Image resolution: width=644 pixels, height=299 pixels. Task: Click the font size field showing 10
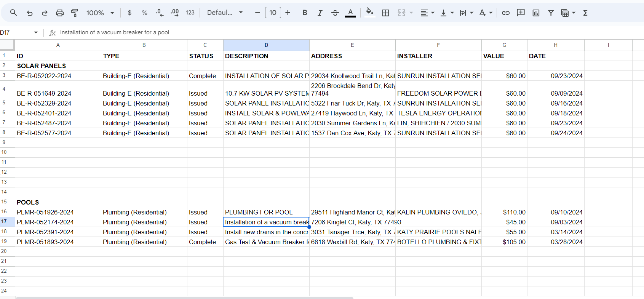coord(273,13)
